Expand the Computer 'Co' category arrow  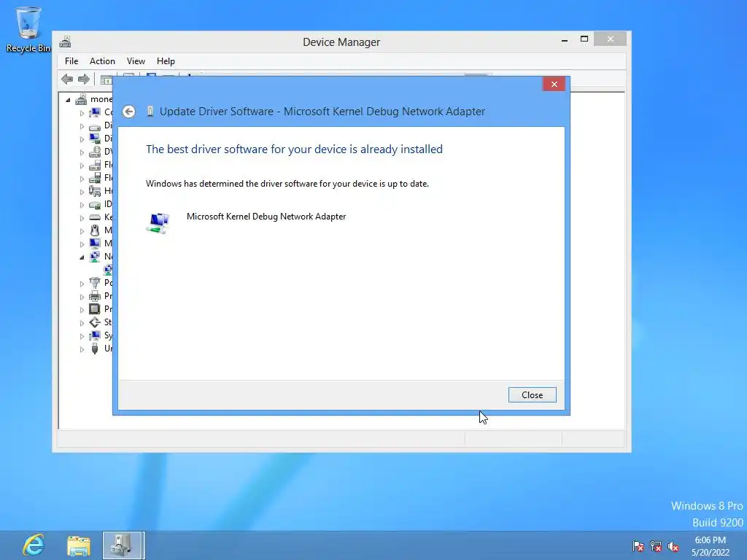pyautogui.click(x=82, y=113)
